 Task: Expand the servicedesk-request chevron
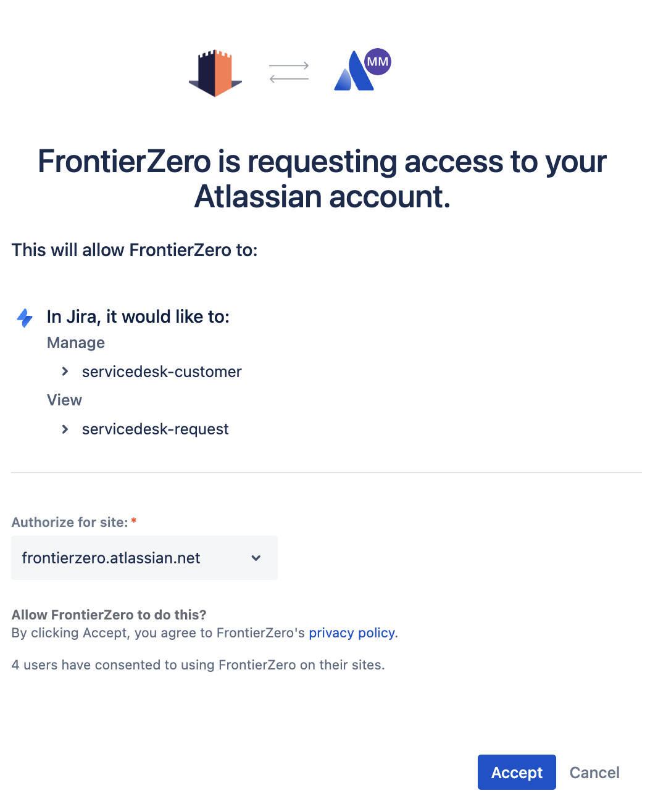(x=65, y=429)
